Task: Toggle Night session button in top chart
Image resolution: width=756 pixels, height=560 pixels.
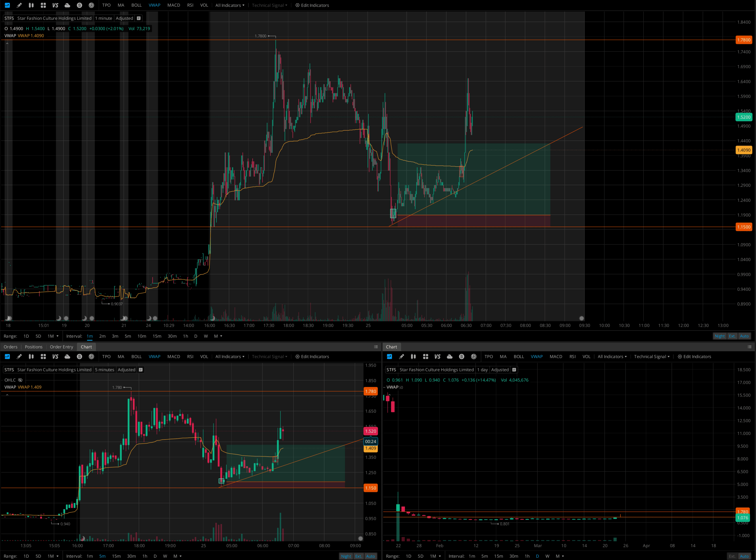Action: [720, 336]
